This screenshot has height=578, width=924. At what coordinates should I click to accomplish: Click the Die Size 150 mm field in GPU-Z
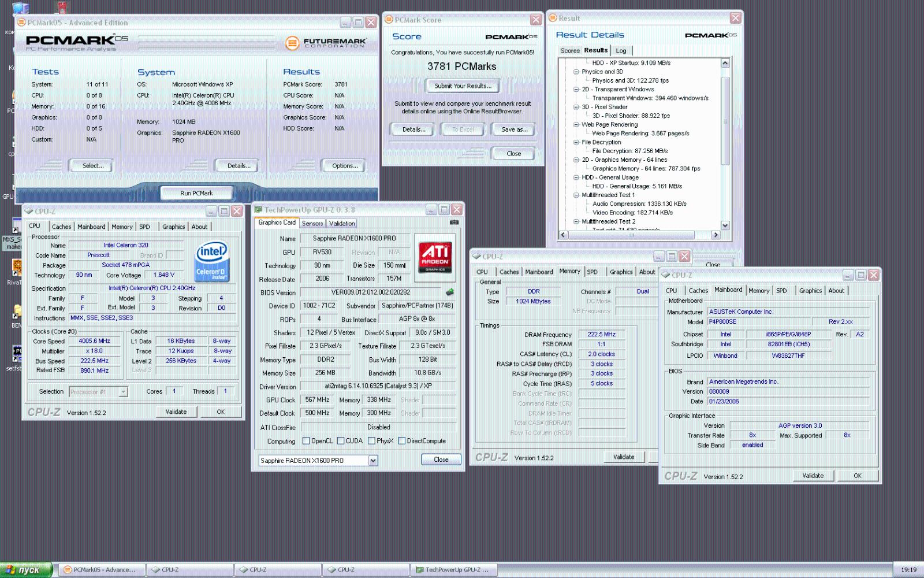click(x=394, y=265)
